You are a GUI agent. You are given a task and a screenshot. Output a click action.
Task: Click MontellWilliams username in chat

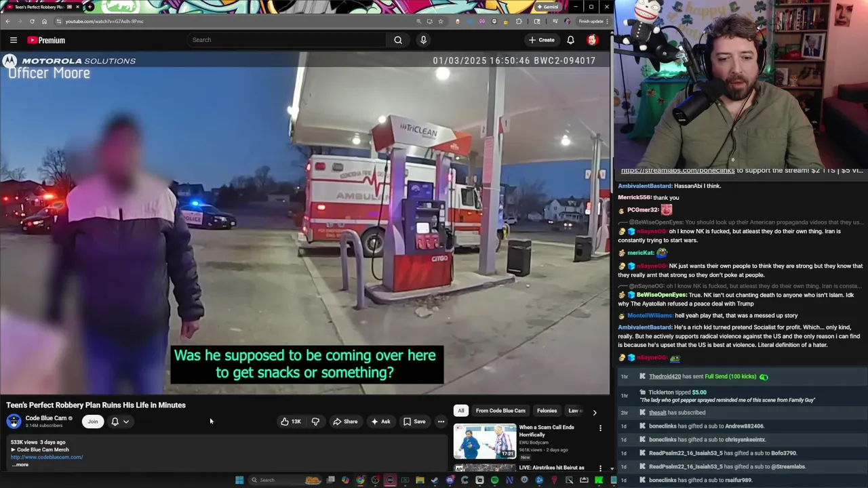650,315
